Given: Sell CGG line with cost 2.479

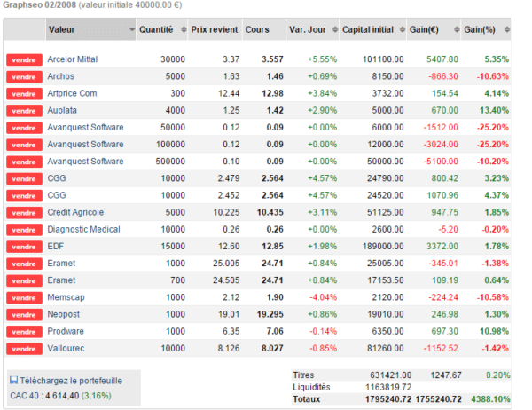Looking at the screenshot, I should pos(24,178).
